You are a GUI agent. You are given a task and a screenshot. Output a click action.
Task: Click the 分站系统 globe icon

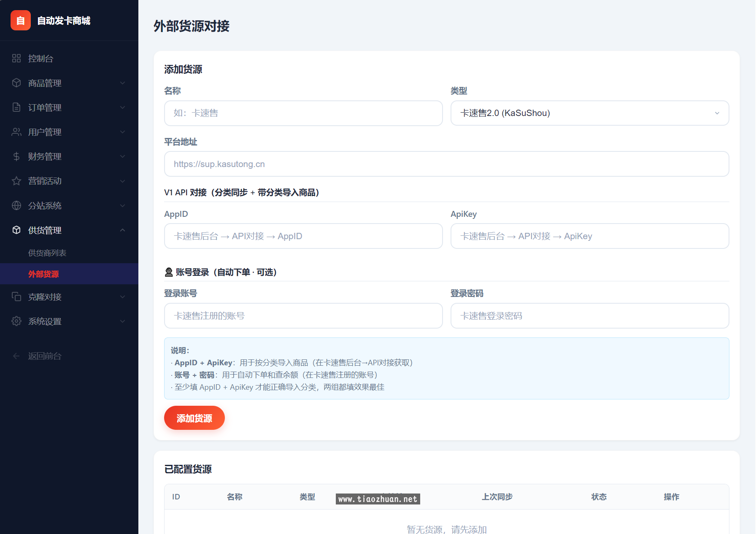click(16, 205)
